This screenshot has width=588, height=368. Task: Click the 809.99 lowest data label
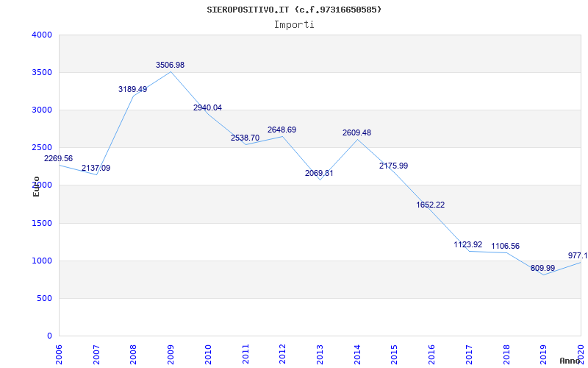[542, 268]
